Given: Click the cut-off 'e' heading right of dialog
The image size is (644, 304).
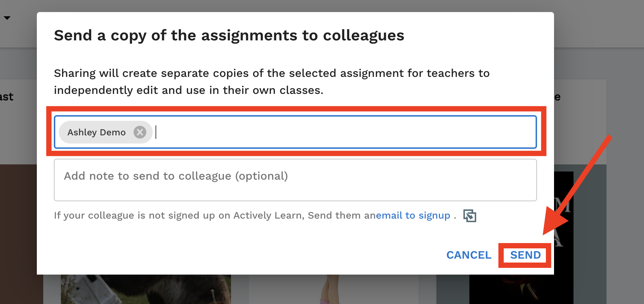Looking at the screenshot, I should [558, 97].
